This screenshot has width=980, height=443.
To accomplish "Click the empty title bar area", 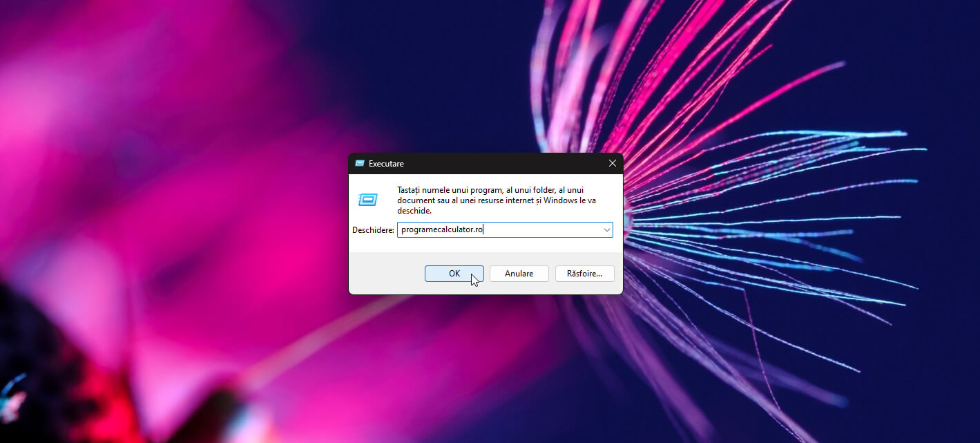I will pos(497,164).
